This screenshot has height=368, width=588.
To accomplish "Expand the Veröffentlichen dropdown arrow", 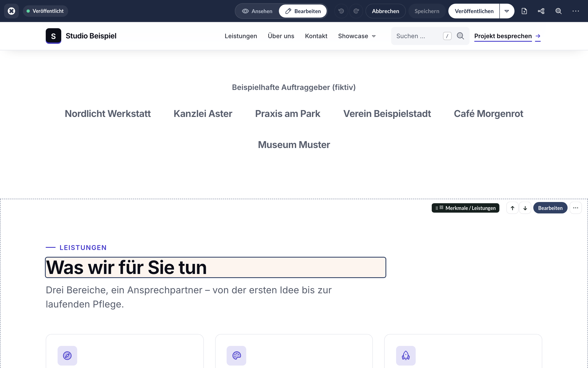I will pyautogui.click(x=507, y=11).
